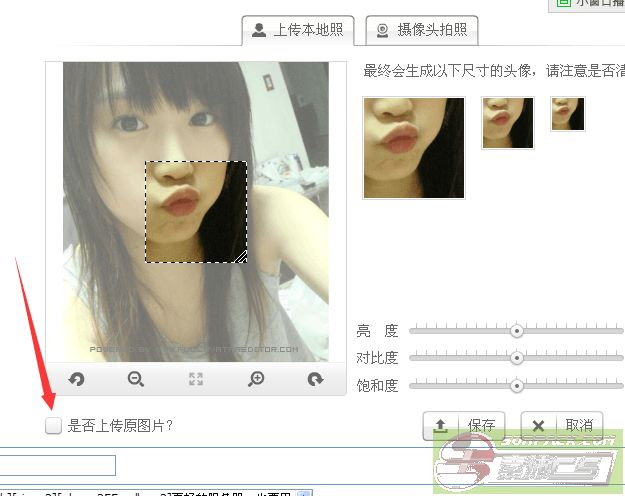Click the 亮度 brightness slider handle
This screenshot has height=496, width=625.
click(517, 330)
